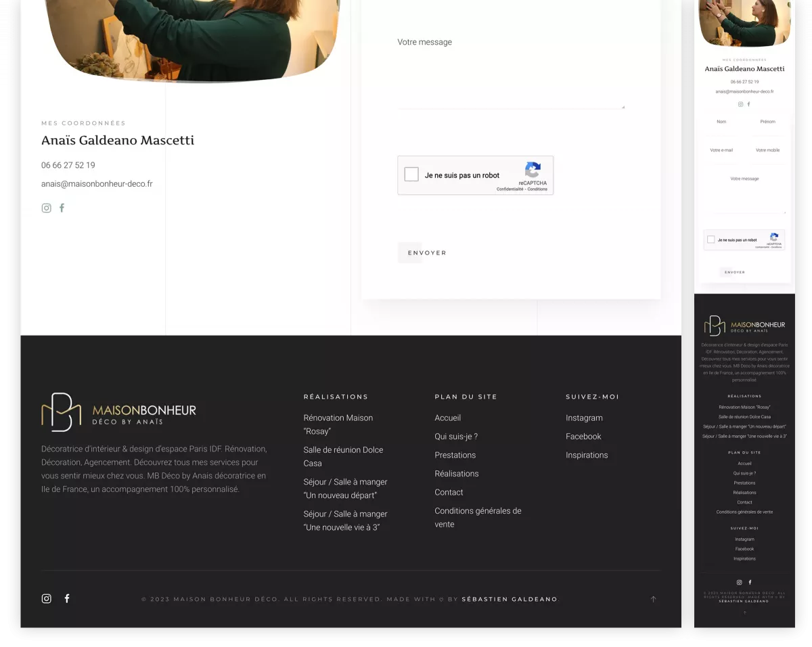This screenshot has height=647, width=812.
Task: Click back-to-top arrow in desktop footer
Action: [x=653, y=599]
